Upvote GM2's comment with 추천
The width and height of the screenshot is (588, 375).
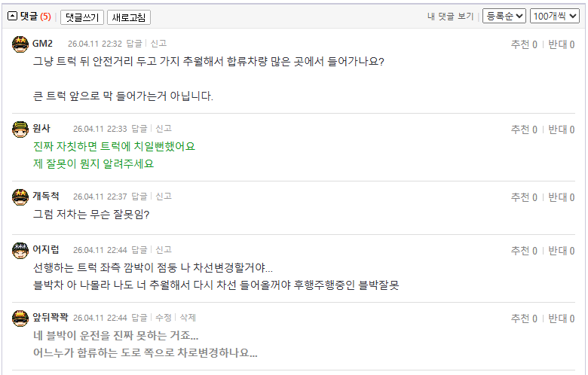tap(523, 44)
